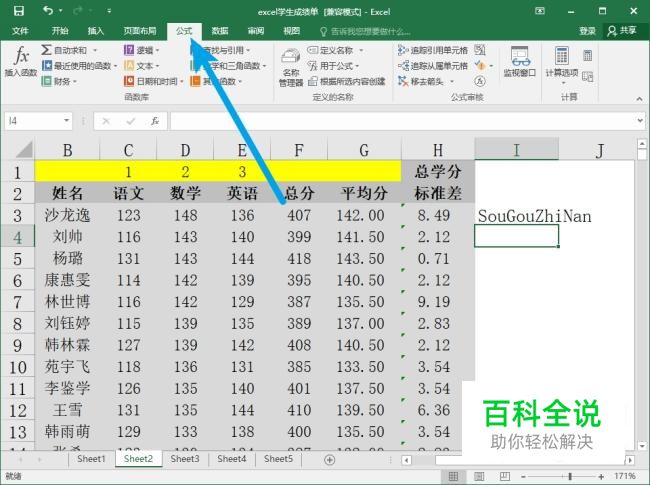The width and height of the screenshot is (650, 485).
Task: Click the Sign in link
Action: click(587, 31)
